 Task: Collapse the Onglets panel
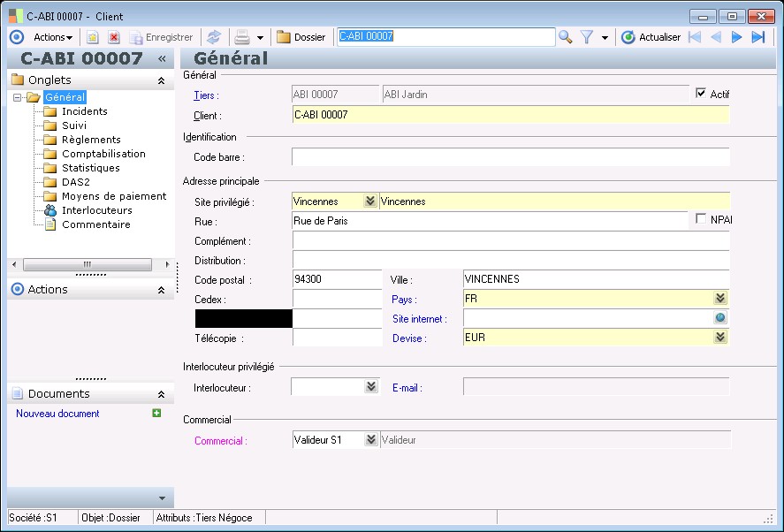tap(161, 80)
